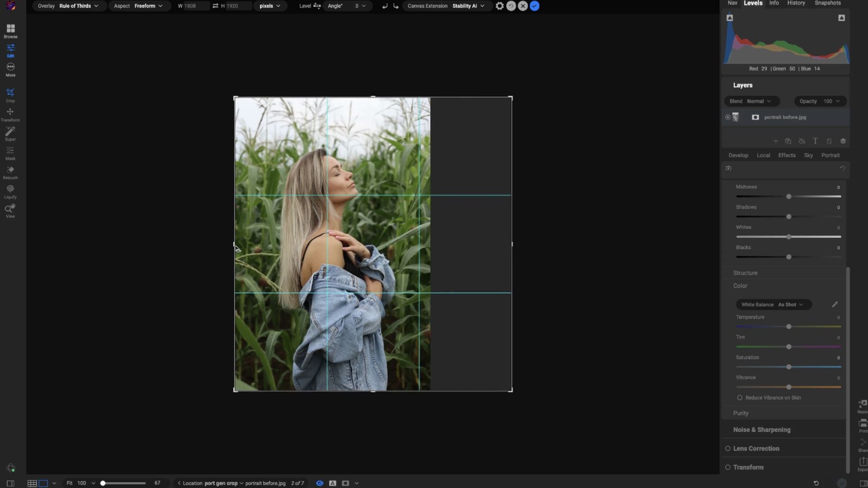The height and width of the screenshot is (488, 868).
Task: Select the Retouch tool
Action: click(x=10, y=172)
